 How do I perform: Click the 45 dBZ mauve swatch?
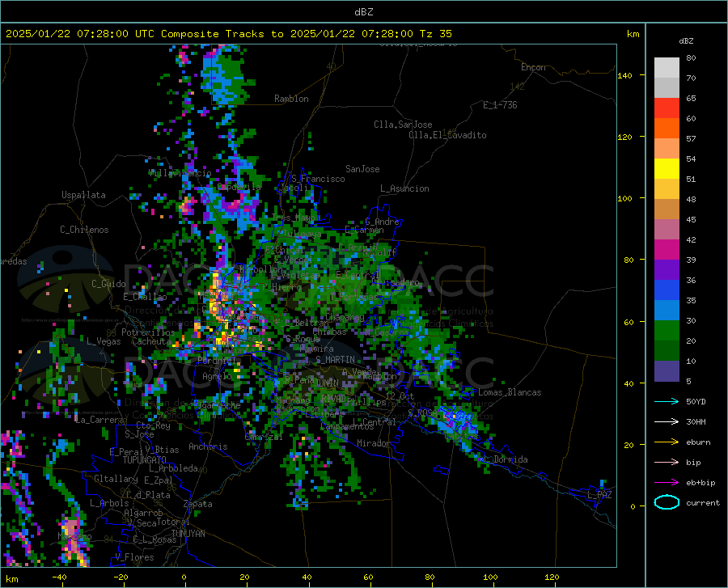click(667, 230)
